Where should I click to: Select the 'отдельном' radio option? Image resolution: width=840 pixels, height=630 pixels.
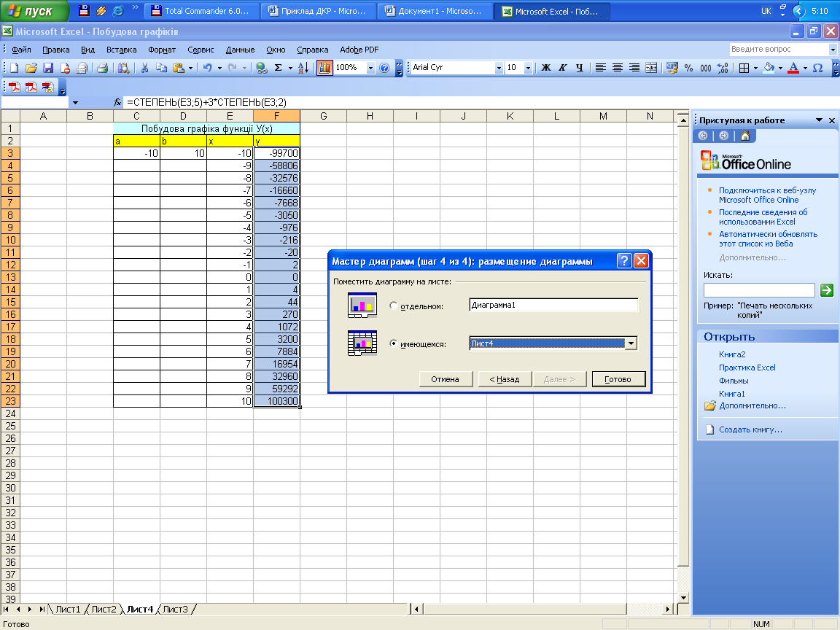[x=394, y=306]
